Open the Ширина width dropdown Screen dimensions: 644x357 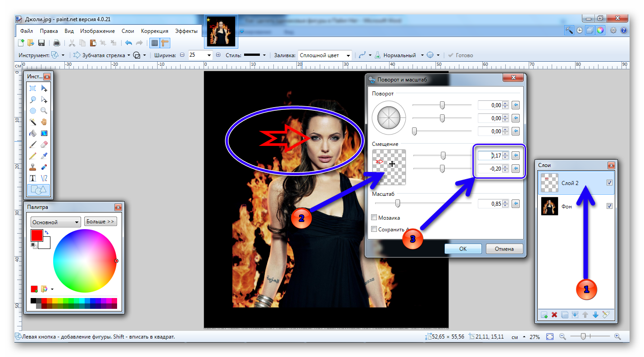pos(209,55)
